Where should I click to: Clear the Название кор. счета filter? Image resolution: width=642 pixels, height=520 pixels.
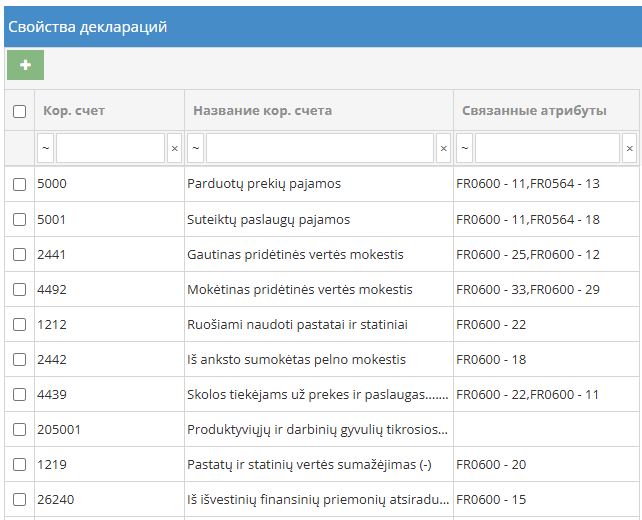443,148
